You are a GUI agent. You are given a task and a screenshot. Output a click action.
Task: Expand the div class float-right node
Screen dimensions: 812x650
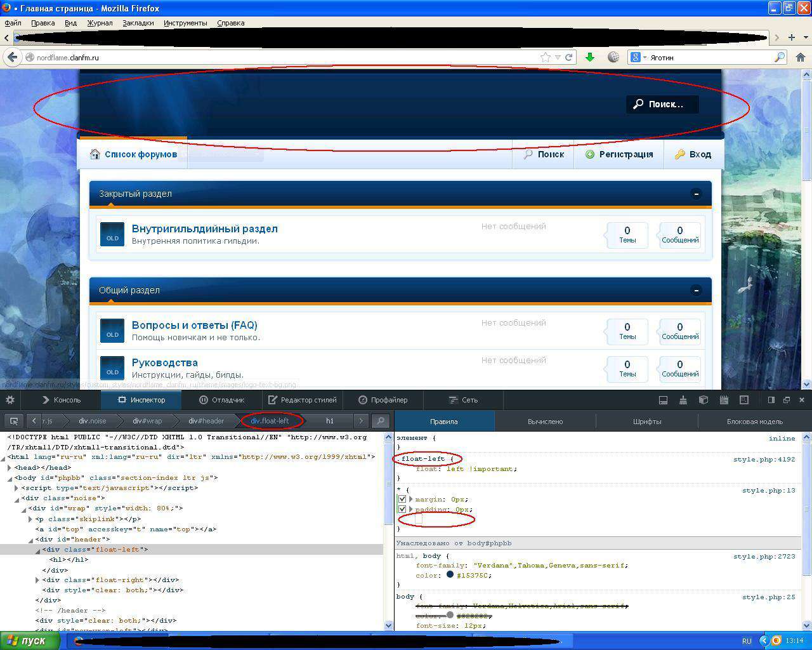click(37, 580)
